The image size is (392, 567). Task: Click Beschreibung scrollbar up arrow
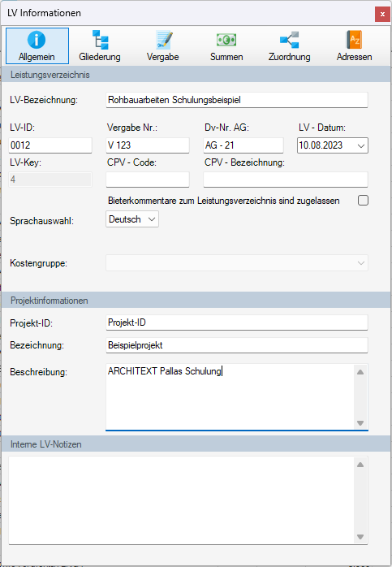360,372
